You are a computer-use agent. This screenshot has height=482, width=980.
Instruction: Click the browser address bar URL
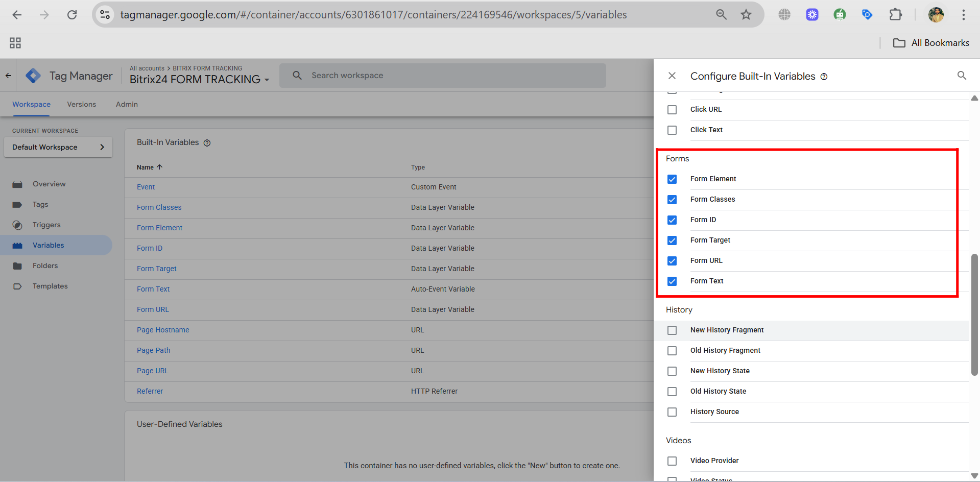tap(373, 15)
